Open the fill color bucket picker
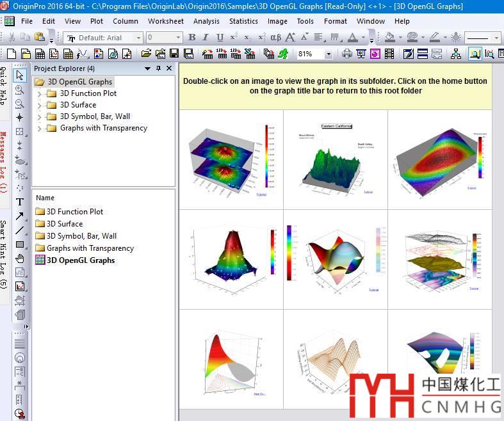Screen dimensions: 504x421 point(389,38)
